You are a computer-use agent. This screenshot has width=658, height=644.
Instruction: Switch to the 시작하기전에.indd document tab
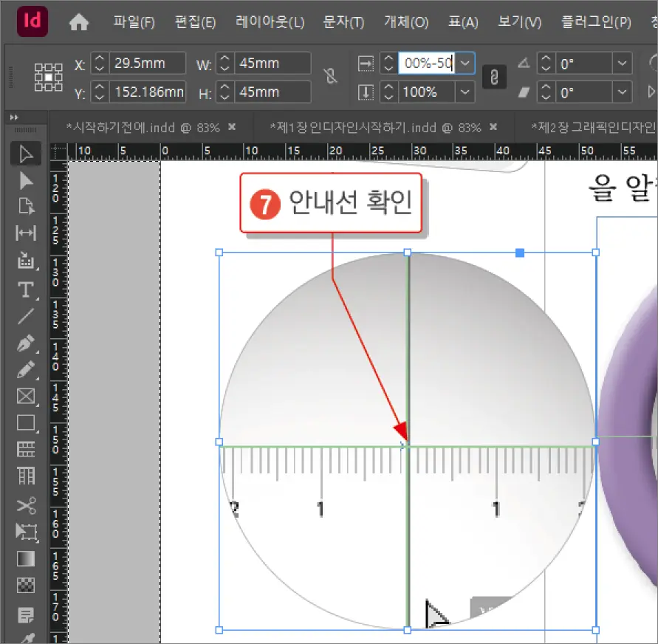140,126
